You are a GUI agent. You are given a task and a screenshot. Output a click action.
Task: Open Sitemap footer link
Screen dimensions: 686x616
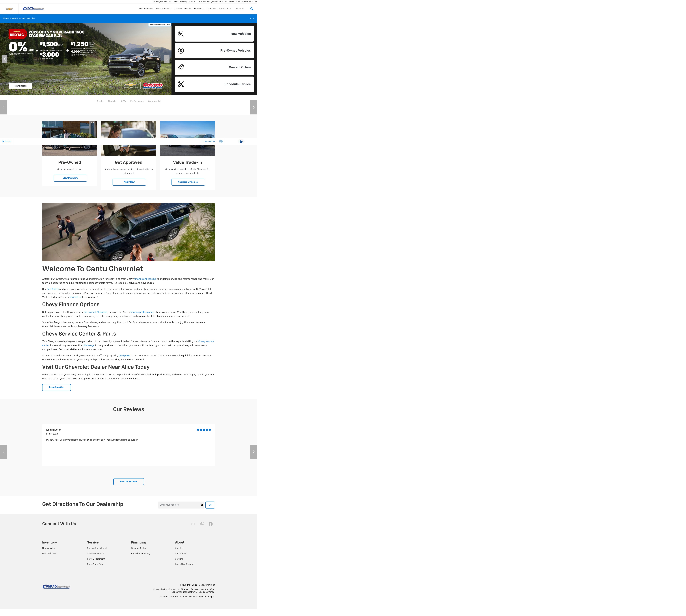pyautogui.click(x=185, y=590)
